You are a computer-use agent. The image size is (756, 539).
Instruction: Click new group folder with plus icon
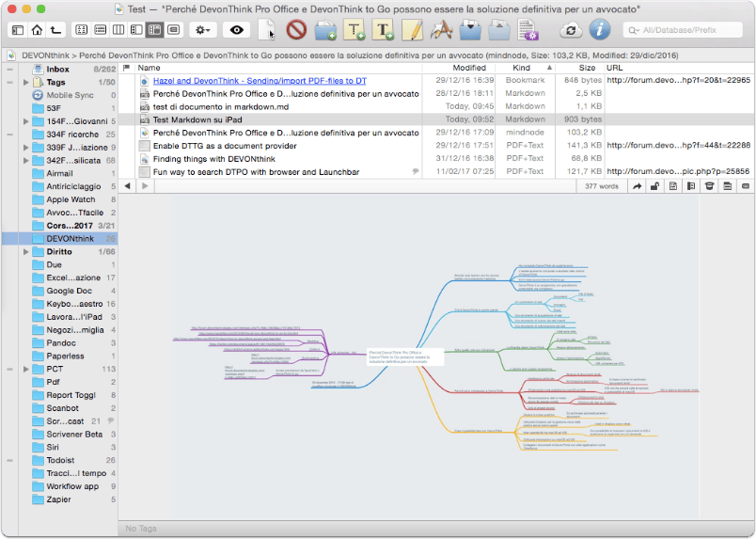(325, 30)
